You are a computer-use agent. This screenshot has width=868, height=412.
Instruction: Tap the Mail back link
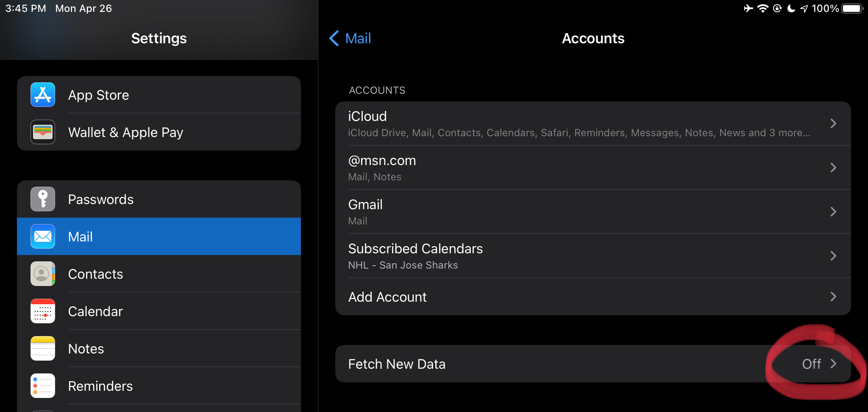(358, 38)
